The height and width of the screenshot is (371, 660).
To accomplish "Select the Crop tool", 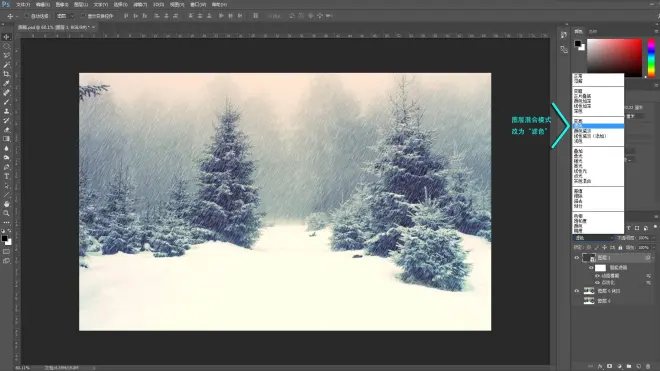I will [6, 74].
